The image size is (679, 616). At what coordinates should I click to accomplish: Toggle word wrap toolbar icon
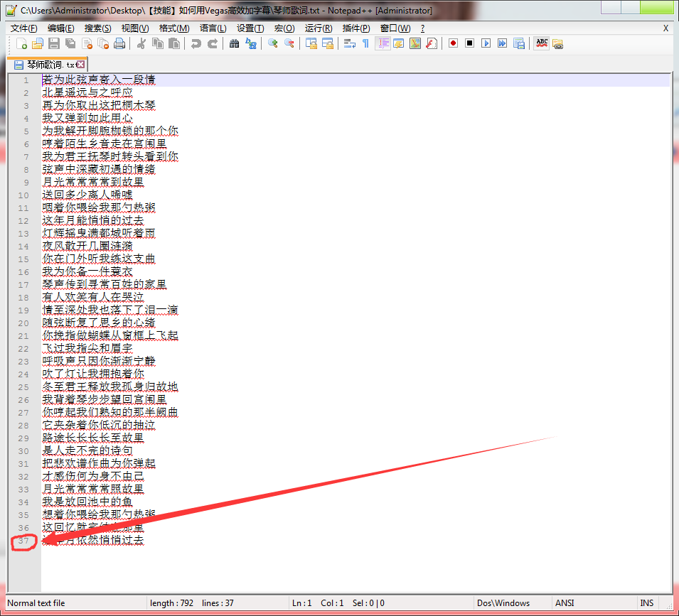click(x=350, y=43)
